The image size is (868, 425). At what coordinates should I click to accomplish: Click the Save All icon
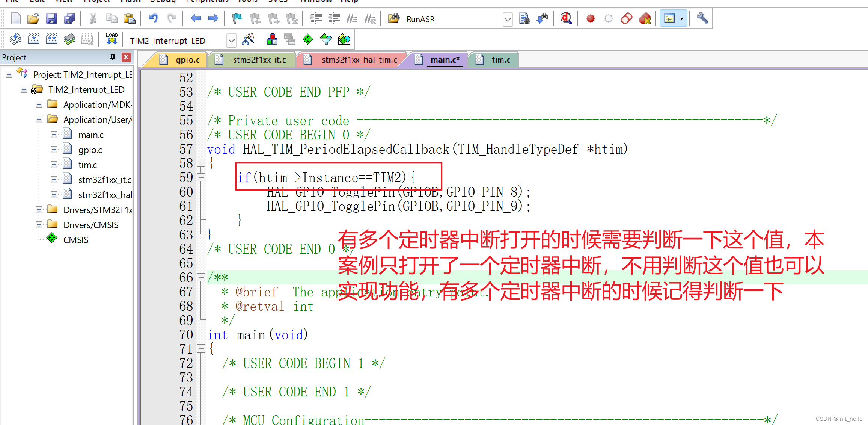click(69, 18)
